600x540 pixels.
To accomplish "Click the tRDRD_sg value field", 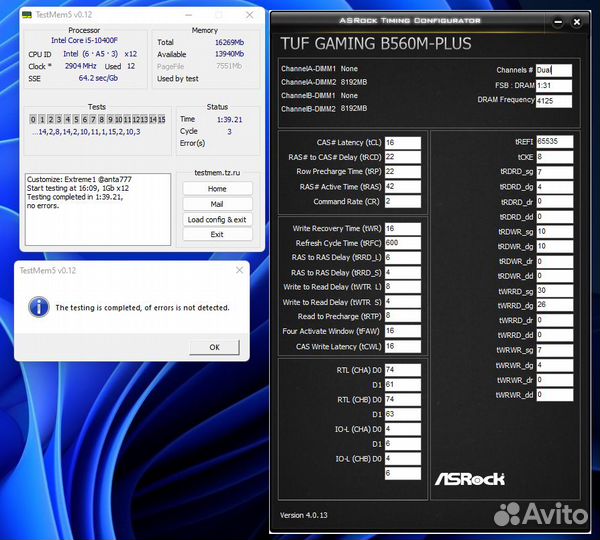I will tap(554, 172).
